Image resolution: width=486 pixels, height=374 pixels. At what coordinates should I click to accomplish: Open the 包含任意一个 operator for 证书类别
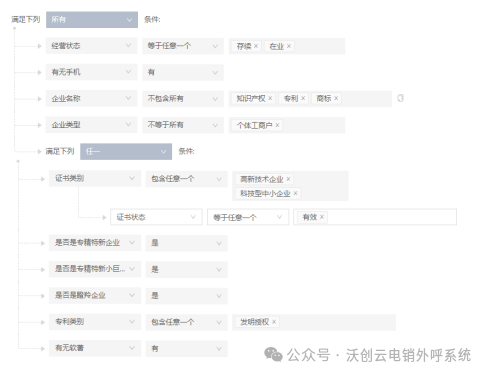coord(186,179)
